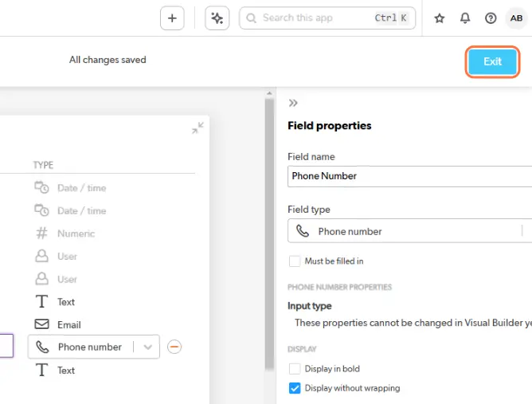Click the collapse arrows on field list
The width and height of the screenshot is (532, 404).
pos(198,127)
